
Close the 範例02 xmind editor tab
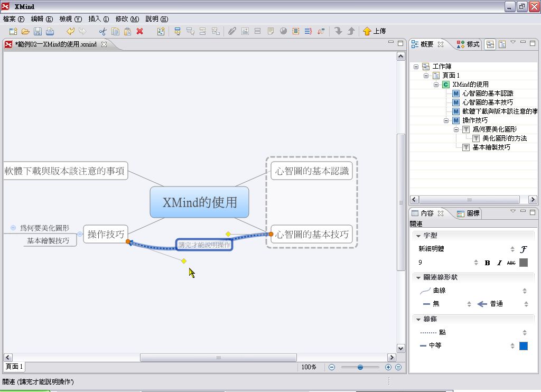click(104, 44)
